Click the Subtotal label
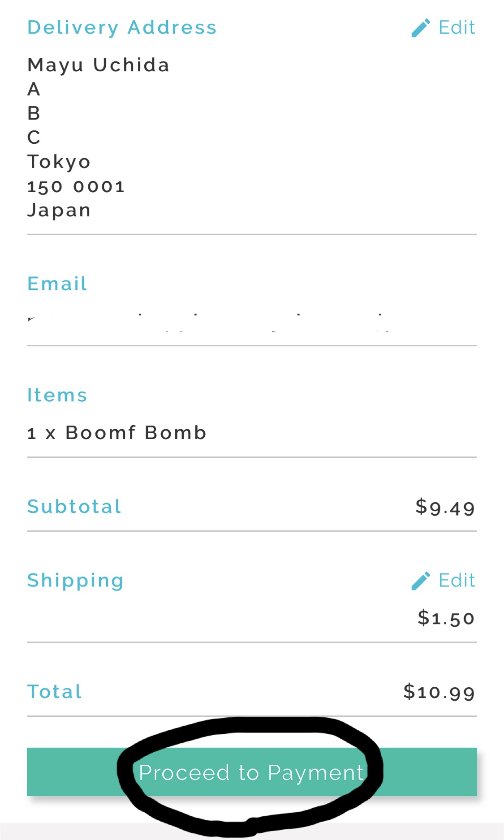The height and width of the screenshot is (840, 504). point(74,507)
